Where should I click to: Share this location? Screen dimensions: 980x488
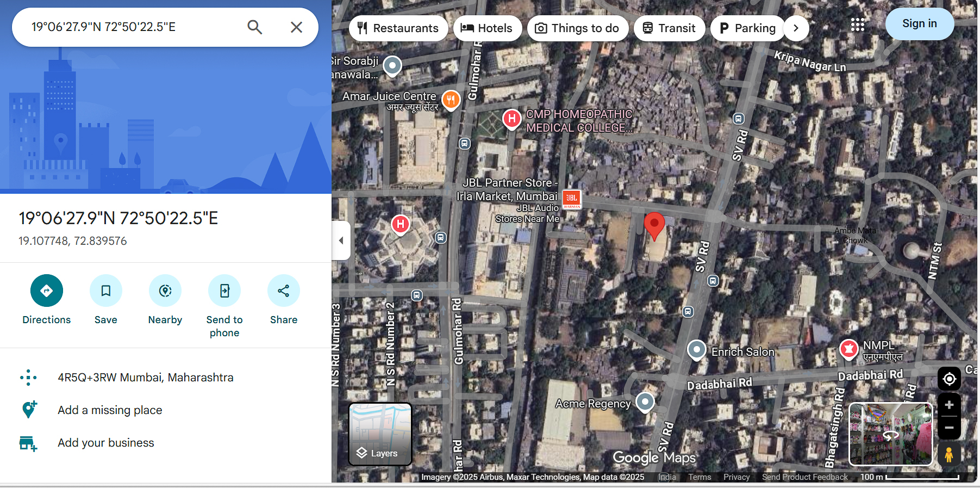coord(284,300)
